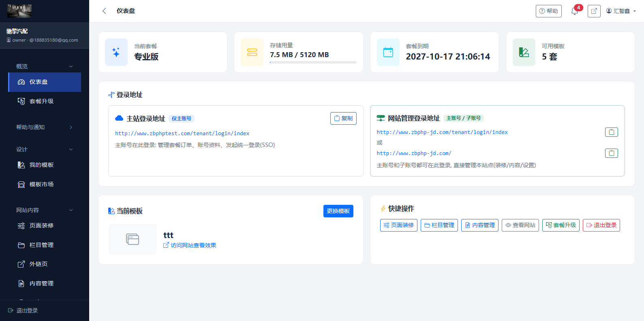Click quick action 页面装修 button
This screenshot has height=321, width=644.
399,225
